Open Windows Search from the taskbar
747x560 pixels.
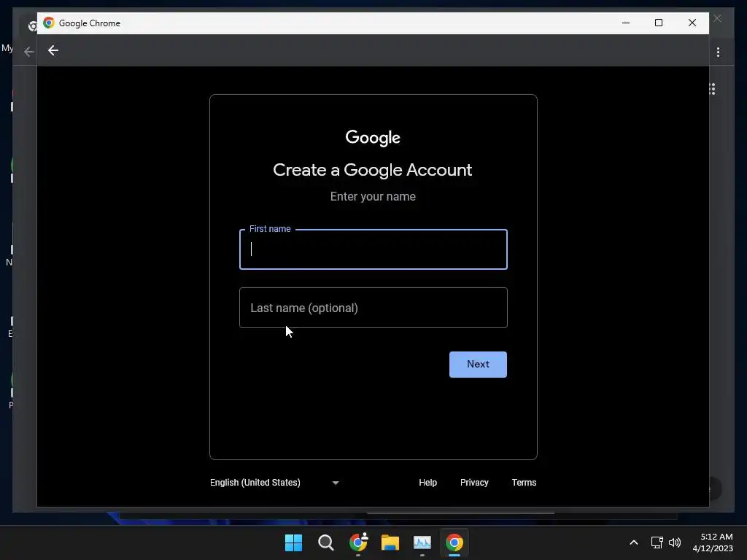click(326, 542)
